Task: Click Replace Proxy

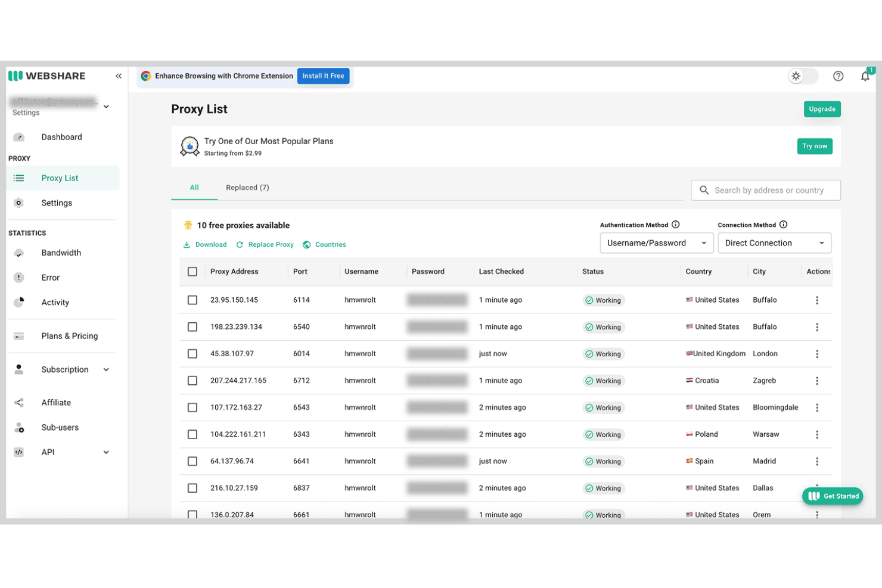Action: click(x=265, y=245)
